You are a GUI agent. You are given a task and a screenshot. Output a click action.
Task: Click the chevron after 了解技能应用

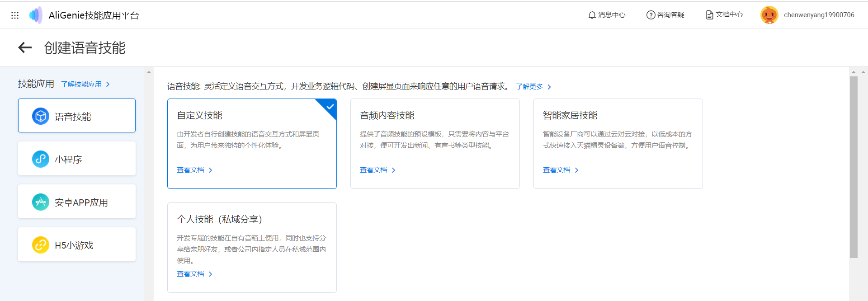[108, 85]
